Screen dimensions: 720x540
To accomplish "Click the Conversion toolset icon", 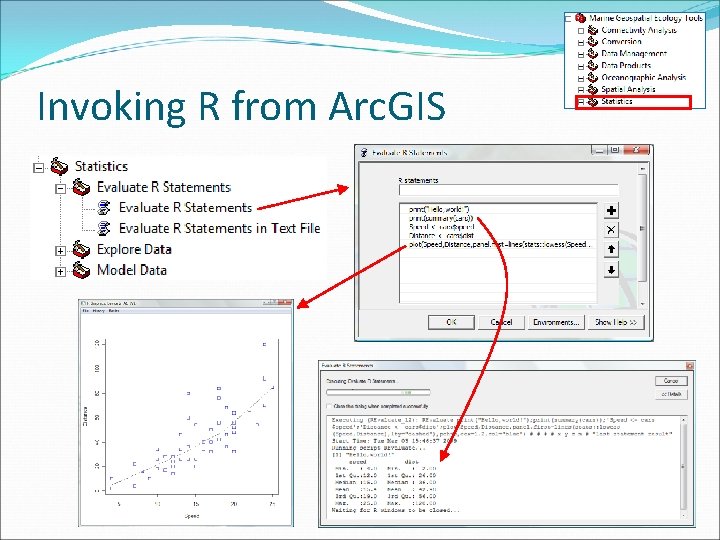I will 593,42.
